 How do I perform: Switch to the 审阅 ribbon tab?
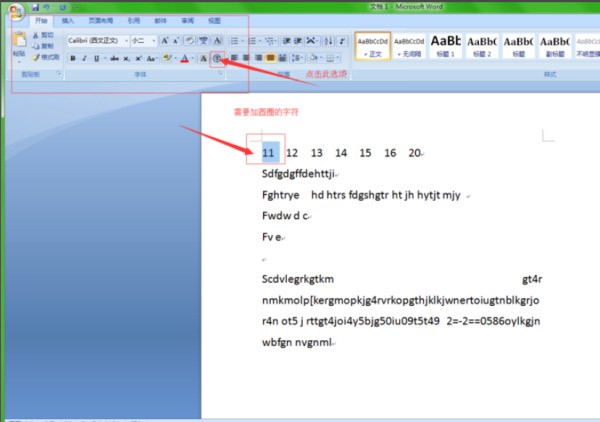(x=188, y=21)
